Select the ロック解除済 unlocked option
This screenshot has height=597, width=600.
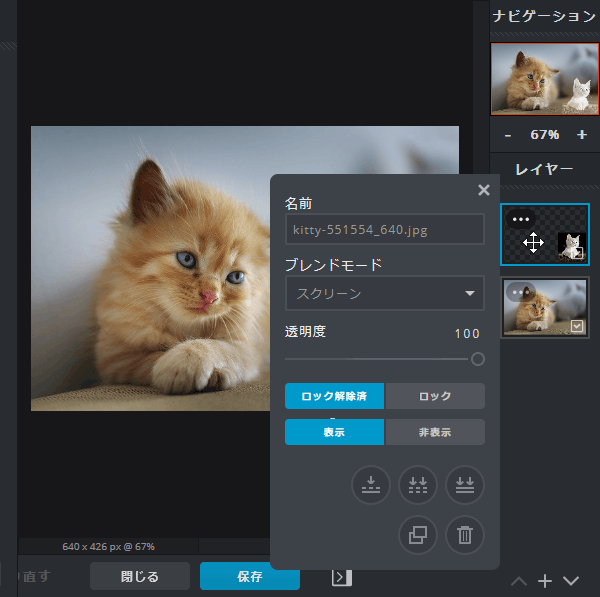pyautogui.click(x=334, y=396)
